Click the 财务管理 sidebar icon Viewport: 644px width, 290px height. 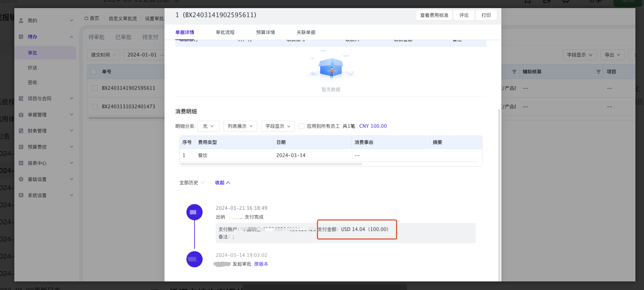[21, 131]
